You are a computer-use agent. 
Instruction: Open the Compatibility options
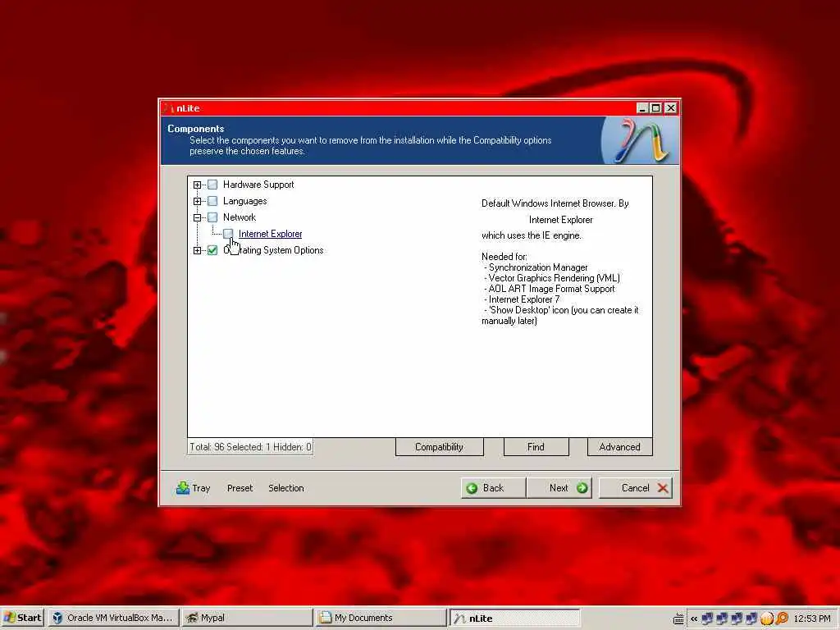[440, 447]
